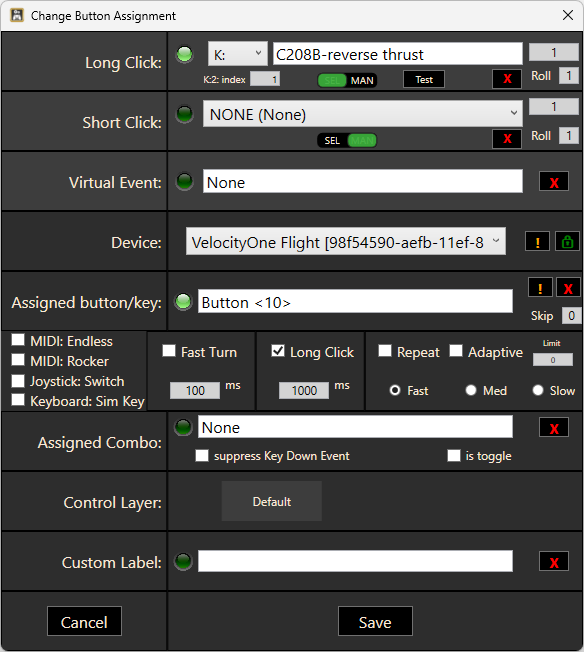Screen dimensions: 584x652
Task: Check the is toggle checkbox
Action: (x=454, y=455)
